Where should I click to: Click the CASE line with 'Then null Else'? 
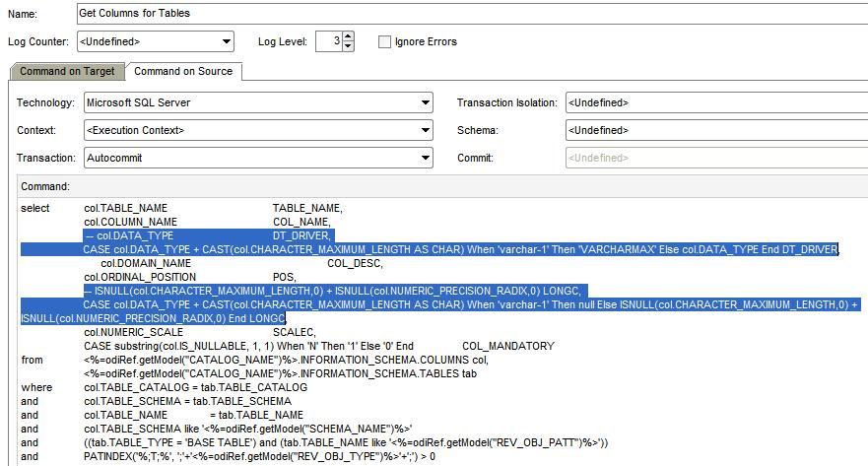point(471,305)
